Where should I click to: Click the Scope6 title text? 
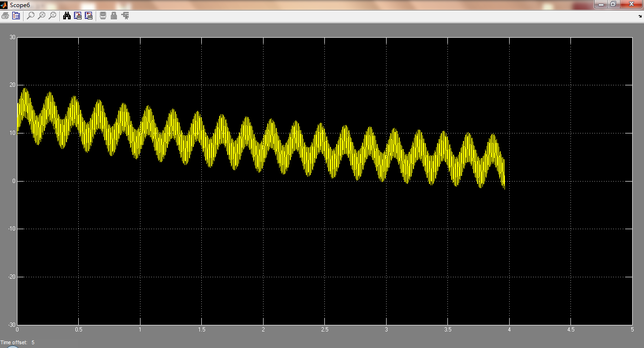20,4
